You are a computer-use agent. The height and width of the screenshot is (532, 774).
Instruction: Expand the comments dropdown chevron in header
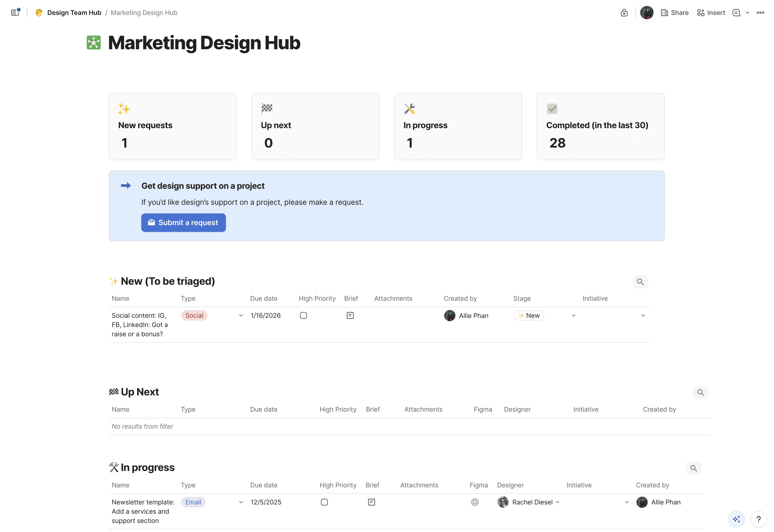point(747,13)
